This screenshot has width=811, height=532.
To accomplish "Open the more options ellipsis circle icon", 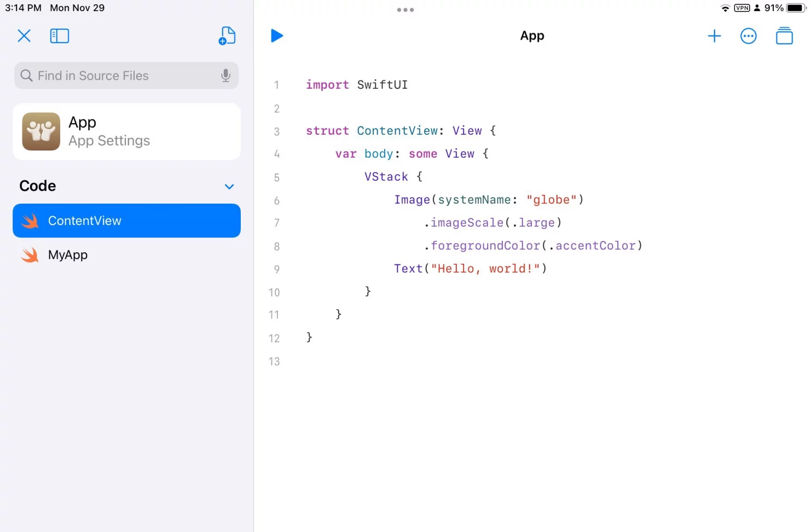I will click(748, 36).
